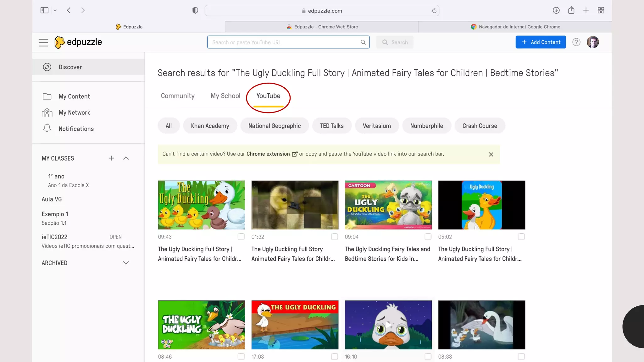Open the browser sidebar dropdown arrow
Viewport: 644px width, 362px height.
coord(55,10)
